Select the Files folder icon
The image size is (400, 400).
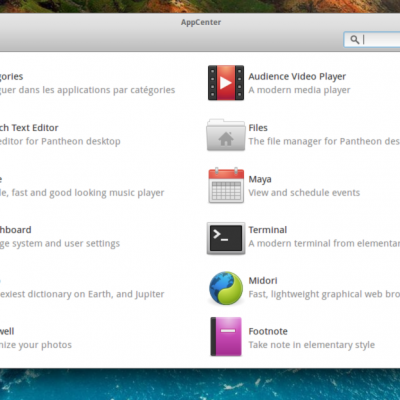click(226, 135)
